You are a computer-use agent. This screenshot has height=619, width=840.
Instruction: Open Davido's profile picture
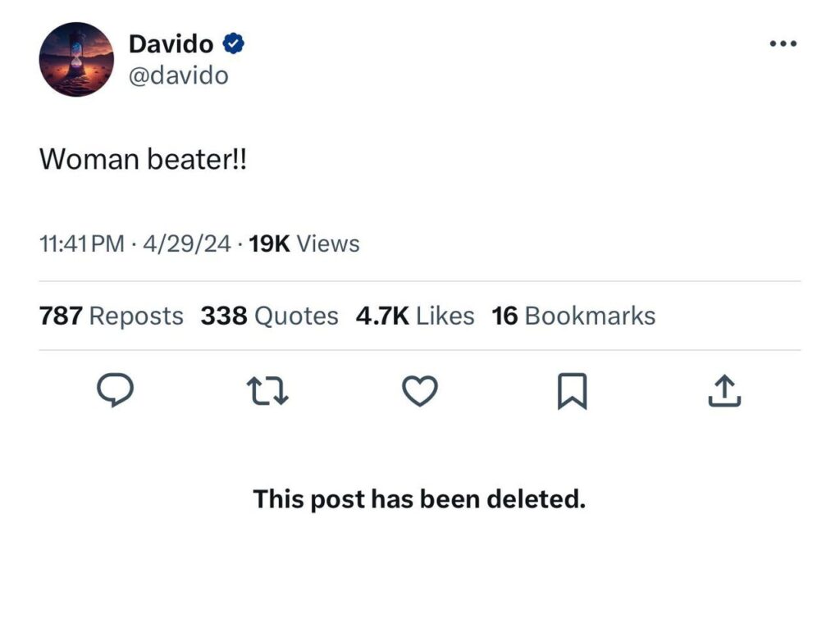pos(75,59)
